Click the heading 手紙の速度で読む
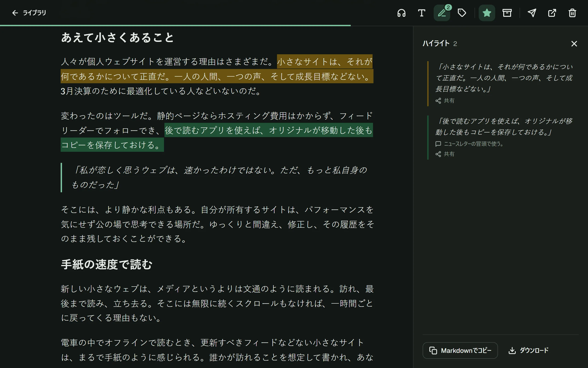 point(106,264)
